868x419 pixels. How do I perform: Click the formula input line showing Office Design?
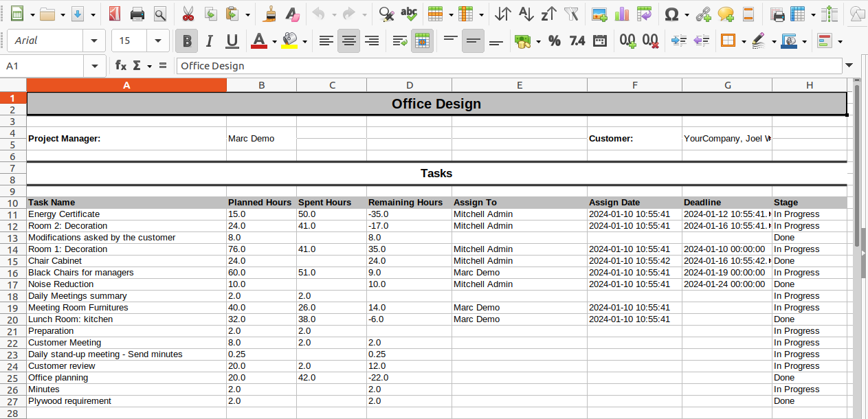(509, 66)
